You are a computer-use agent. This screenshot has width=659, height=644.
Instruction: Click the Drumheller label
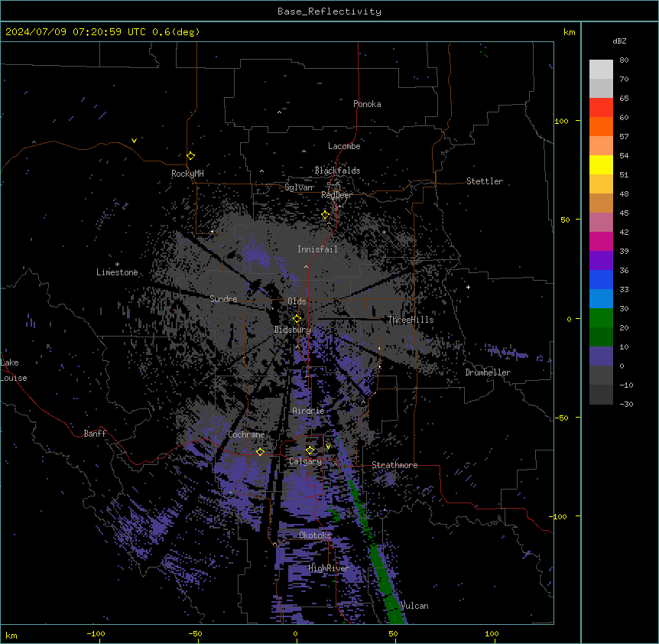point(488,372)
